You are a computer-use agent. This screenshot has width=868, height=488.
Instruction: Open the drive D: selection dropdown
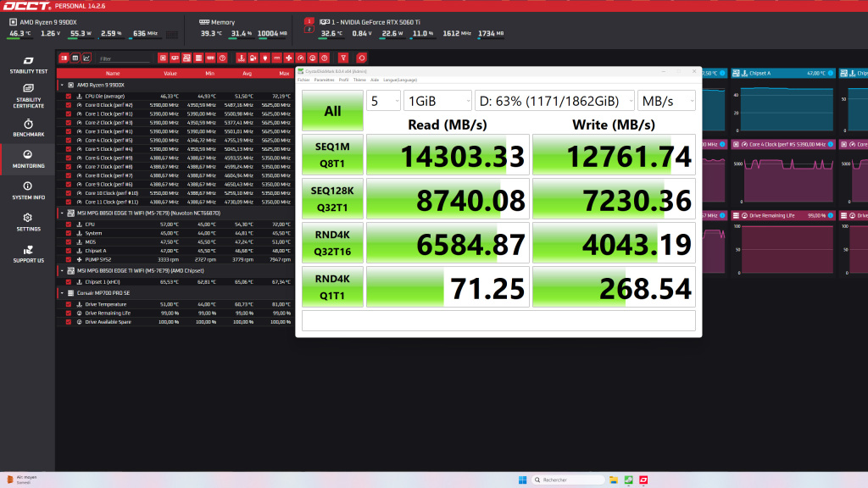tap(554, 102)
